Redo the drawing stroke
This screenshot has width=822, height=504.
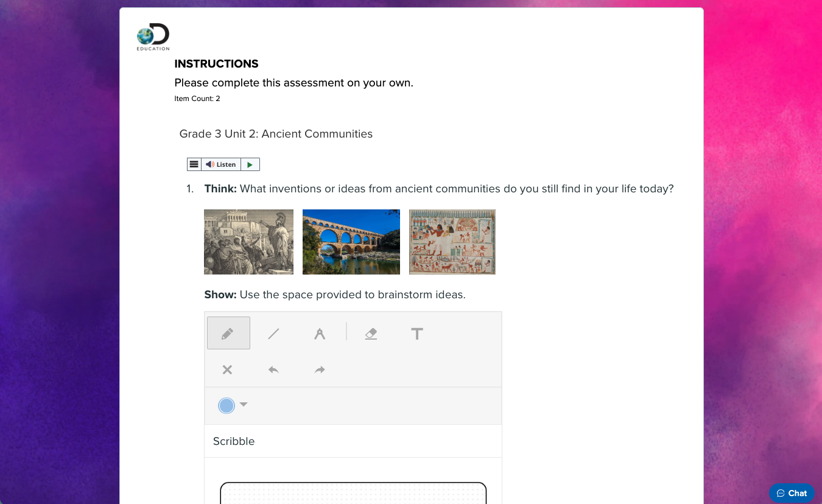(x=320, y=369)
